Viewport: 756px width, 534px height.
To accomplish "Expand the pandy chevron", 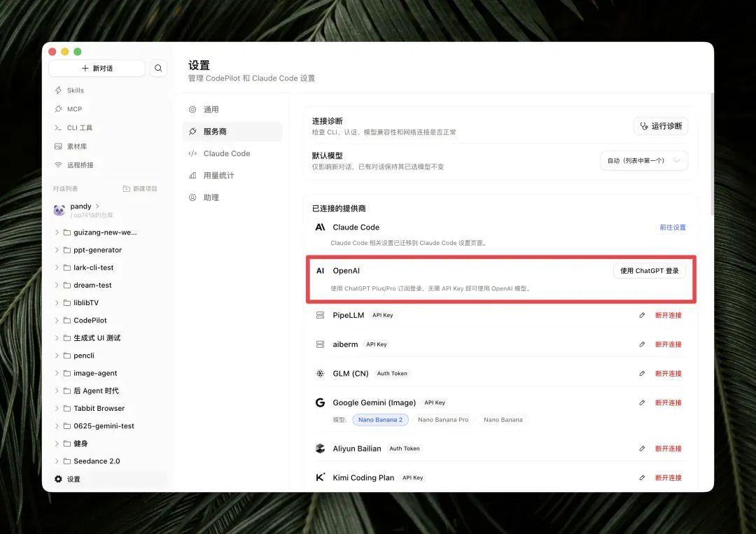I will (x=97, y=206).
